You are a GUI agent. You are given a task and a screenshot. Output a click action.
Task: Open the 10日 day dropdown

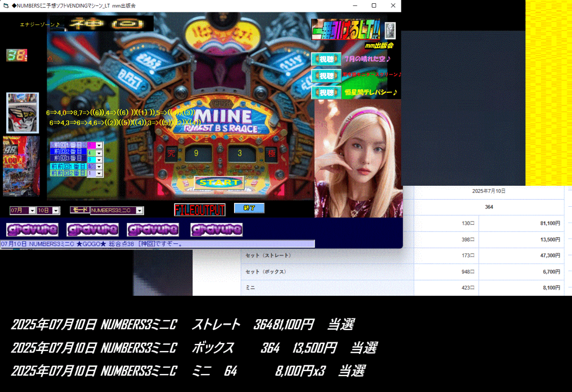tap(56, 210)
